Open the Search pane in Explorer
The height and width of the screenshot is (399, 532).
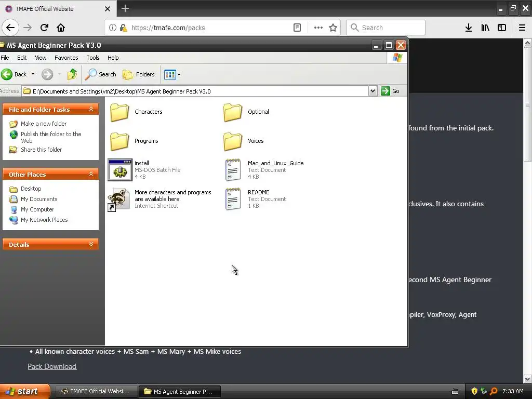point(100,74)
